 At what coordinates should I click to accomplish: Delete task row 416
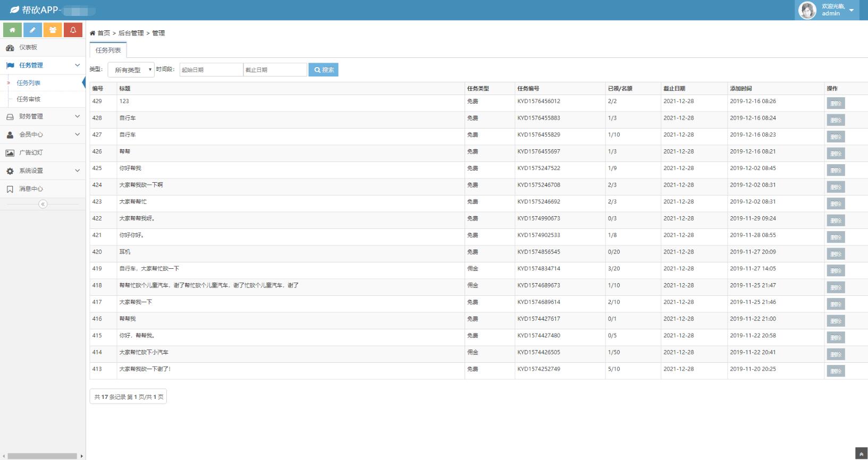pos(836,321)
